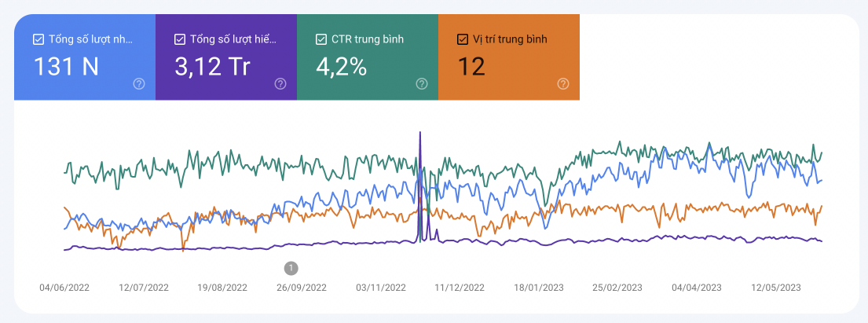Click the 03/11/2022 axis date
This screenshot has height=323, width=868.
click(x=381, y=288)
